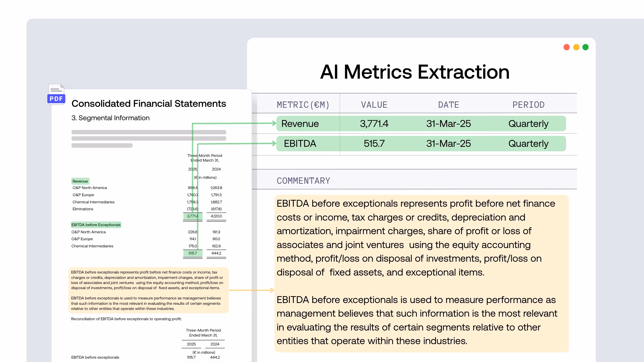
Task: Click 4,120.0 revenue total for 2024
Action: click(216, 216)
